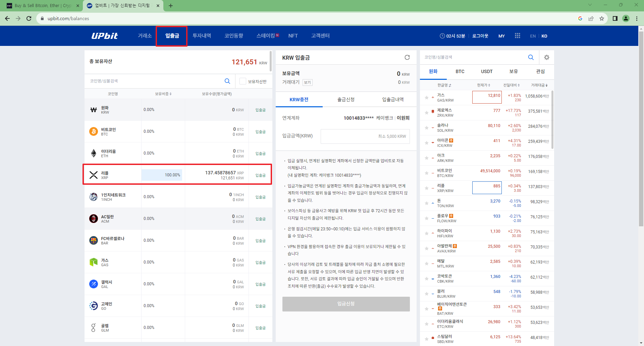Click Bitcoin coin icon in asset list
Viewport: 644px width, 346px height.
[x=94, y=131]
